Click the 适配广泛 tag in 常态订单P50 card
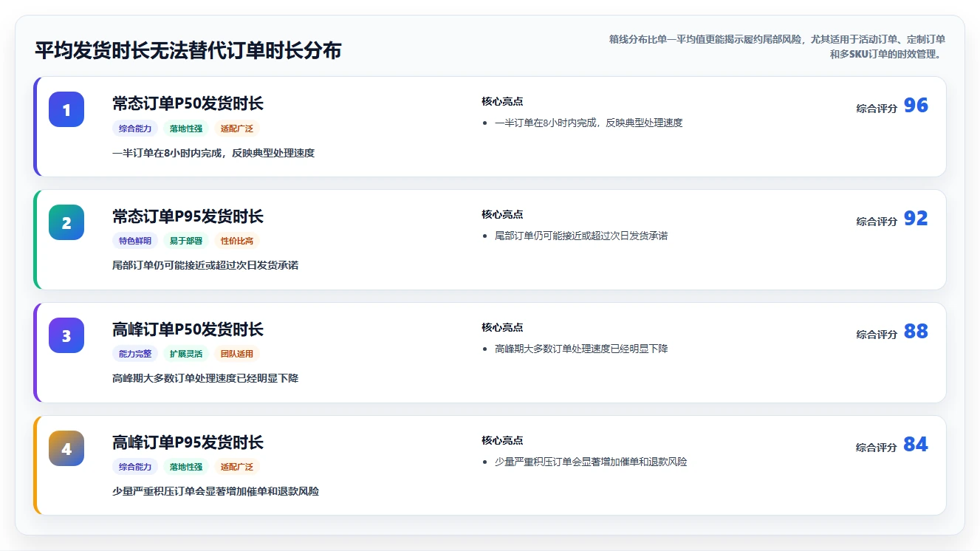Screen dimensions: 980x551 (237, 129)
